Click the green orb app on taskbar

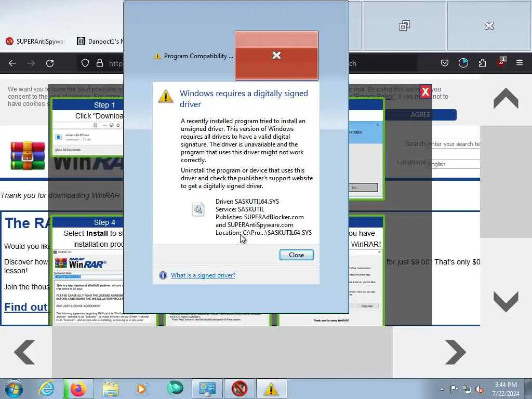click(175, 388)
